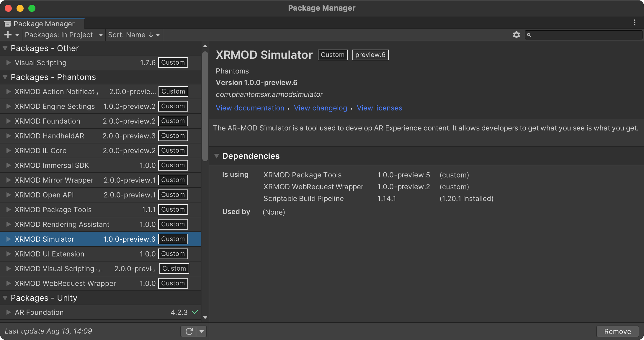The height and width of the screenshot is (340, 644).
Task: Expand XRMOD Simulator versions arrow
Action: click(9, 239)
